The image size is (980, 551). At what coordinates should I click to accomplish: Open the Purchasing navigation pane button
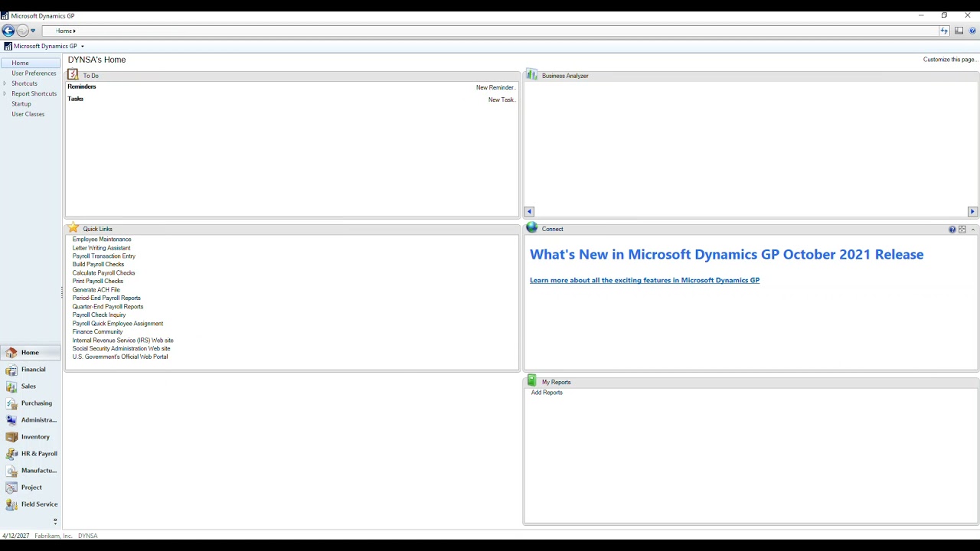tap(31, 403)
